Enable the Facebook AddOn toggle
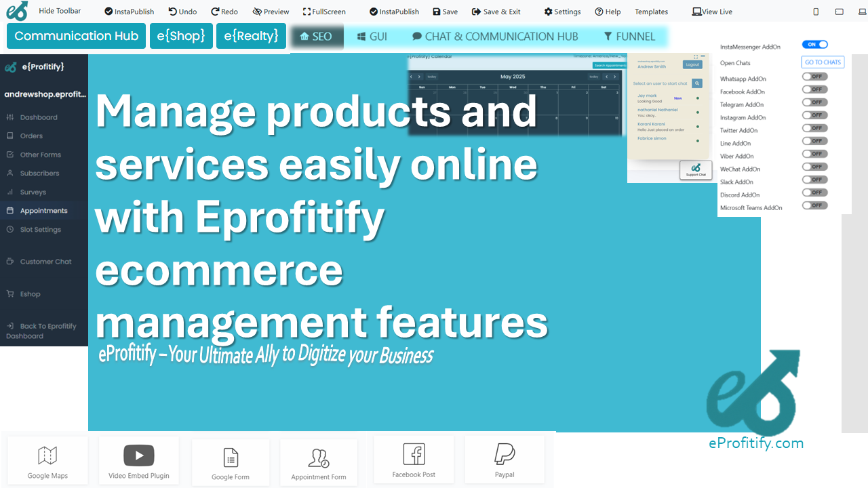The image size is (868, 488). 814,89
